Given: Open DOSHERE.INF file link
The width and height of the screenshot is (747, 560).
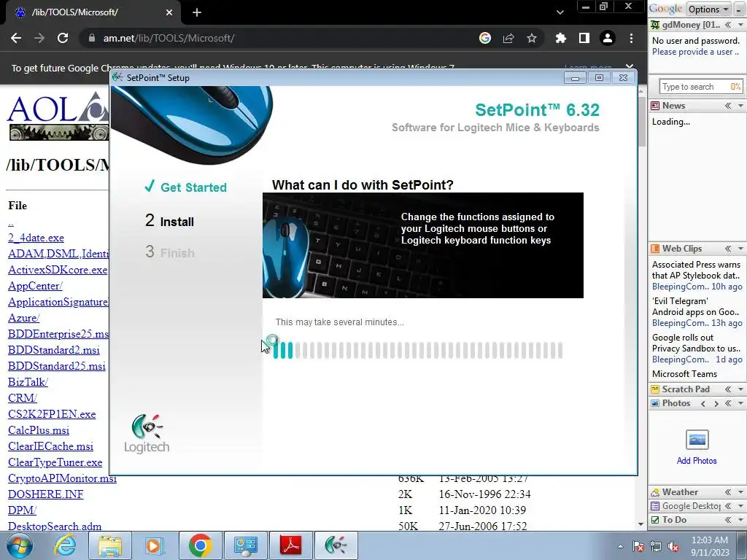Looking at the screenshot, I should (46, 494).
